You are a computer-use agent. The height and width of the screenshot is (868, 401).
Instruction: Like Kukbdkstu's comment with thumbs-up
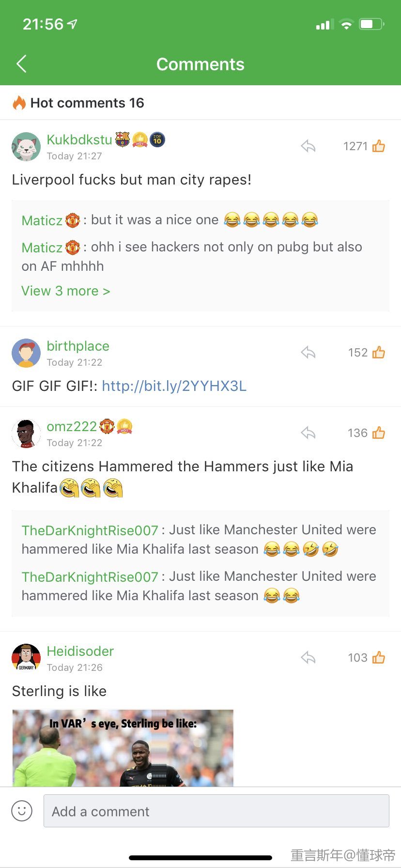pos(379,146)
